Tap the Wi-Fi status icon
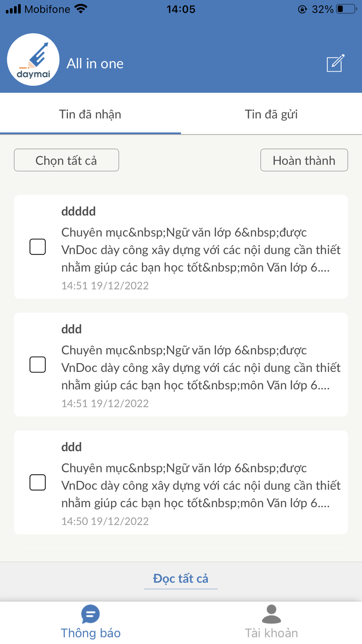 coord(81,9)
